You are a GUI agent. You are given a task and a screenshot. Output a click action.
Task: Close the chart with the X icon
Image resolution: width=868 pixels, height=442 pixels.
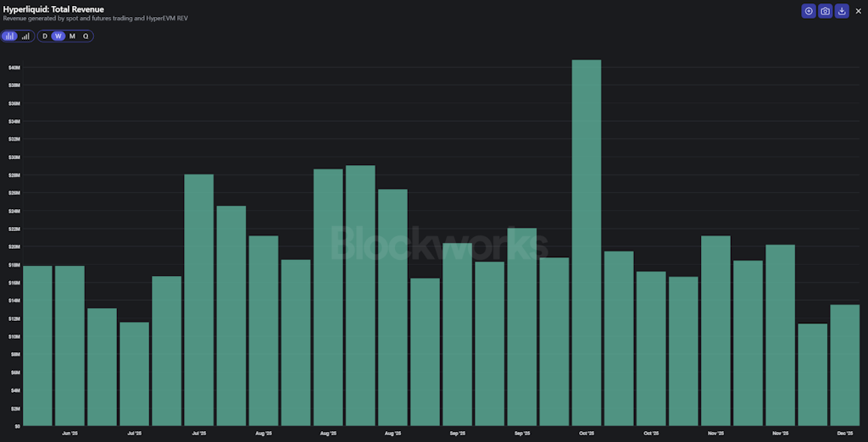tap(857, 11)
